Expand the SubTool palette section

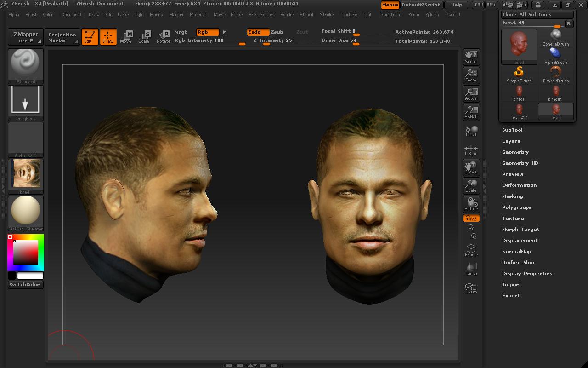pos(512,130)
